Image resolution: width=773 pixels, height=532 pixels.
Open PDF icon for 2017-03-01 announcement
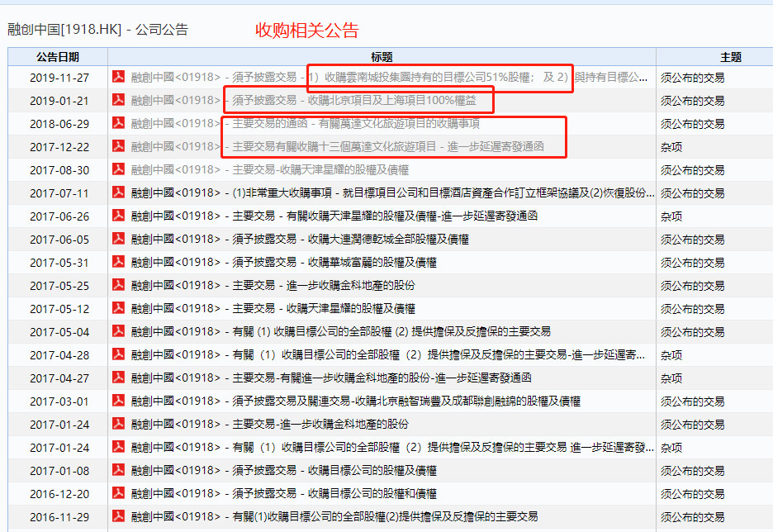[x=118, y=401]
